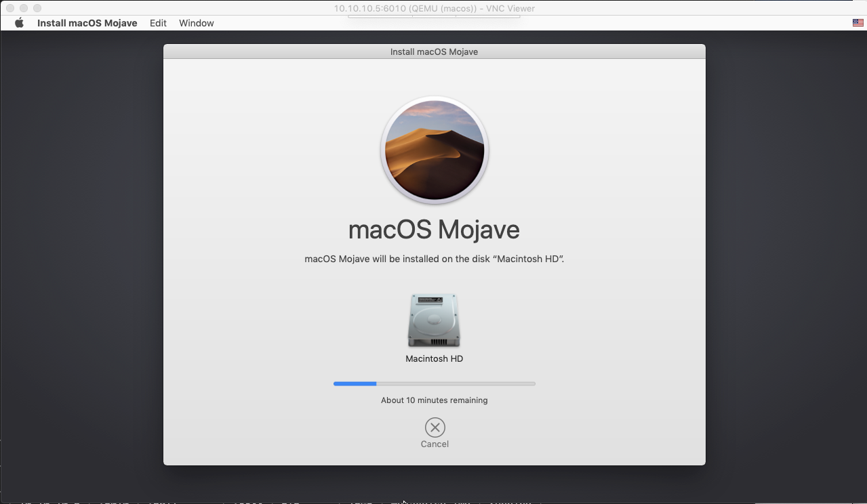Click the VNC Viewer window title bar text
Viewport: 867px width, 504px height.
point(434,9)
